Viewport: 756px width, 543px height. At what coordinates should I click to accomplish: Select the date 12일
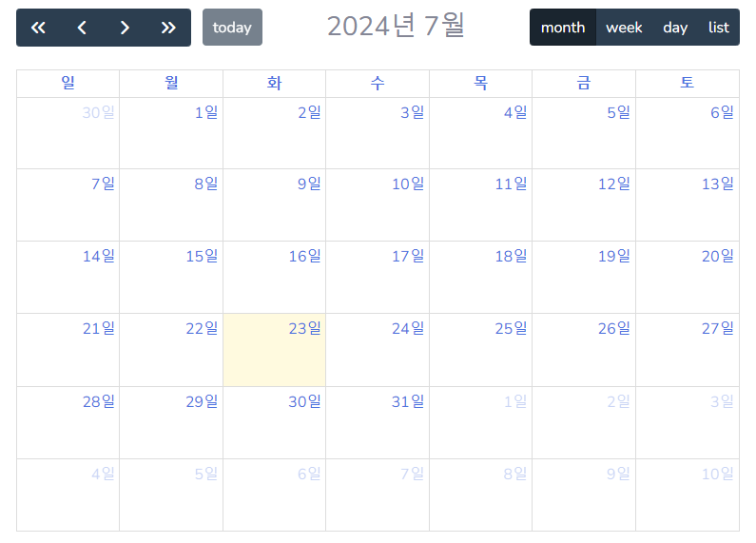coord(614,184)
